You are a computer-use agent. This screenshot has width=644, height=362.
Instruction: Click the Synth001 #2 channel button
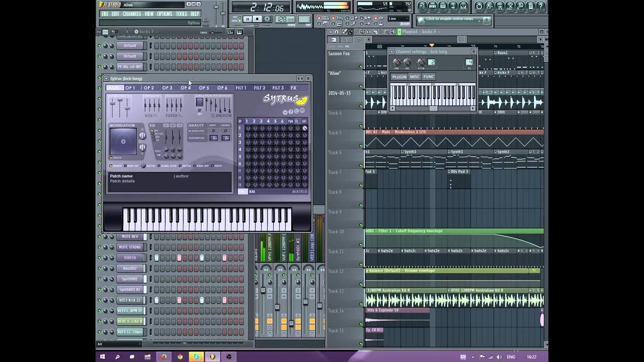[130, 290]
